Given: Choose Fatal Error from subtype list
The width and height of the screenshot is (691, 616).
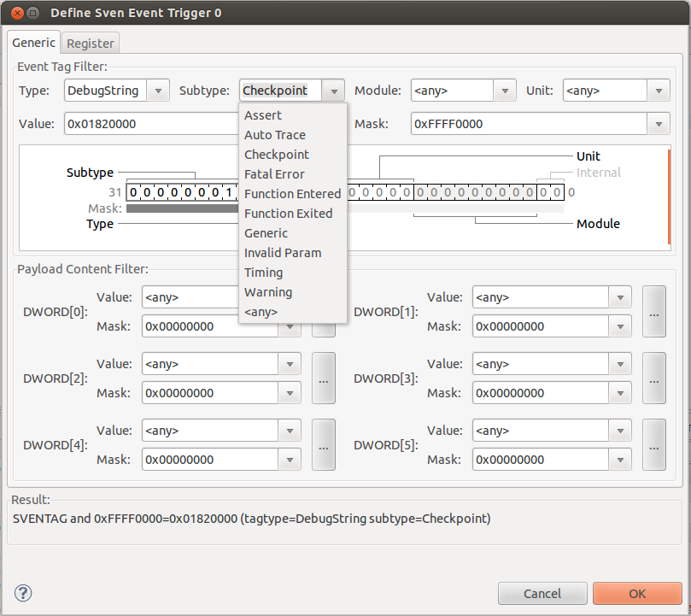Looking at the screenshot, I should pos(274,174).
